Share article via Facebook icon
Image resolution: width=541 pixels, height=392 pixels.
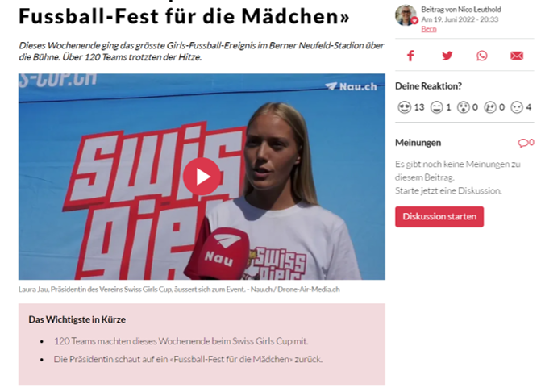tap(410, 56)
